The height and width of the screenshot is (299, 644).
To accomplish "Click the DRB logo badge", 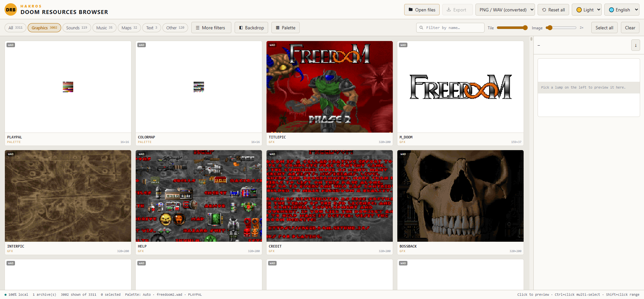I will [11, 10].
